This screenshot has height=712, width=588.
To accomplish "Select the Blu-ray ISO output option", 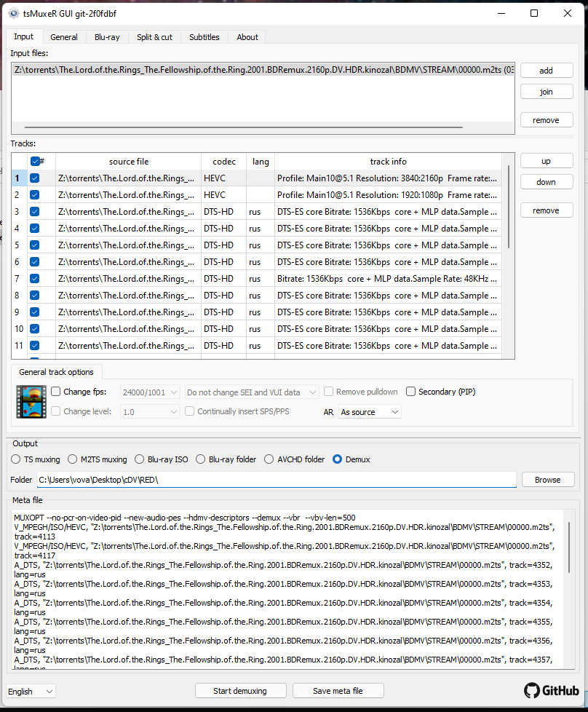I will 140,459.
